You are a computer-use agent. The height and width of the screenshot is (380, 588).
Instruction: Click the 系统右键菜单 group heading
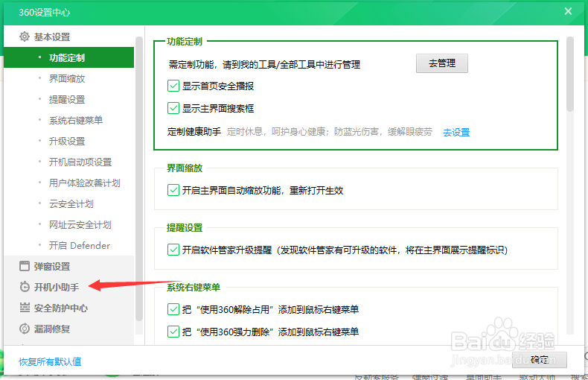click(194, 288)
